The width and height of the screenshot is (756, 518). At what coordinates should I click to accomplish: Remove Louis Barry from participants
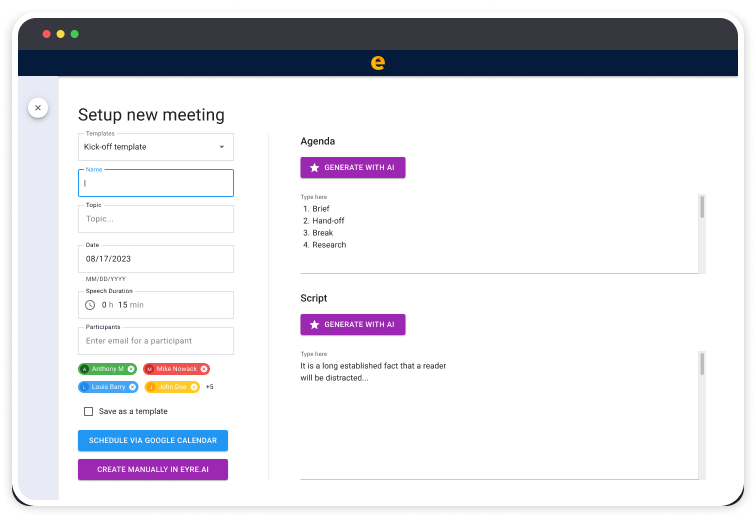pyautogui.click(x=132, y=387)
